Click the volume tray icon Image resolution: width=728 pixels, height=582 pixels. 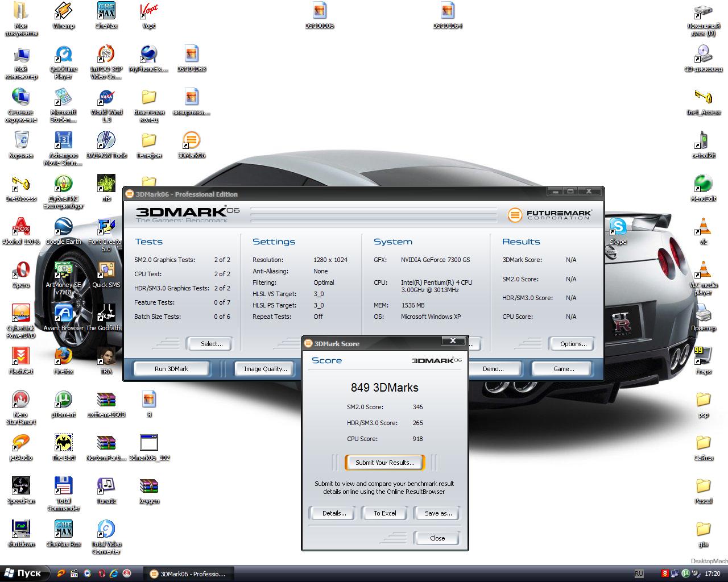click(696, 573)
